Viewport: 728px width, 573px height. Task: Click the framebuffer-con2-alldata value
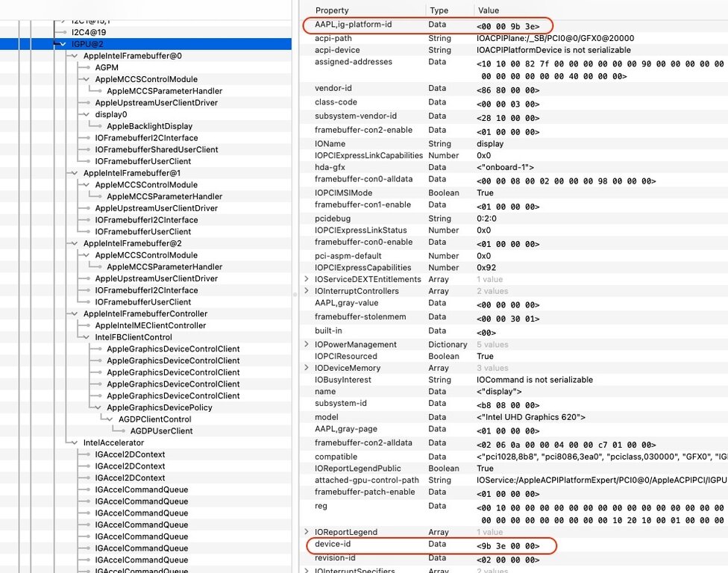(566, 445)
